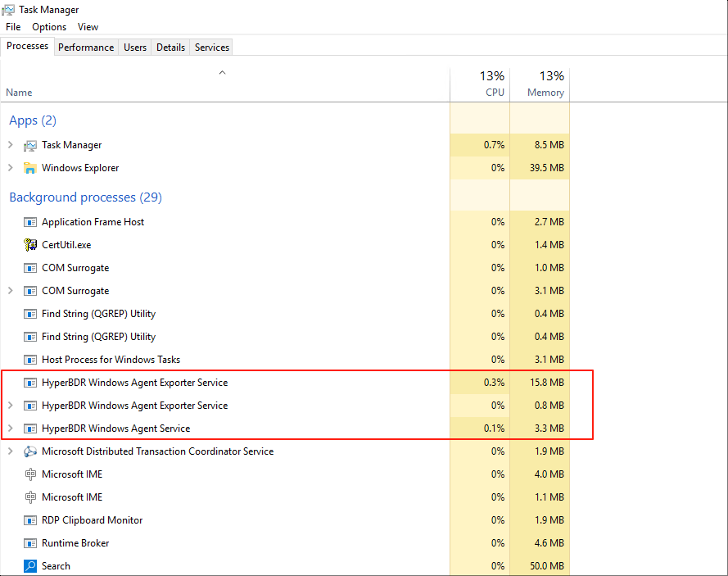Click the Background processes (29) group heading

click(85, 197)
